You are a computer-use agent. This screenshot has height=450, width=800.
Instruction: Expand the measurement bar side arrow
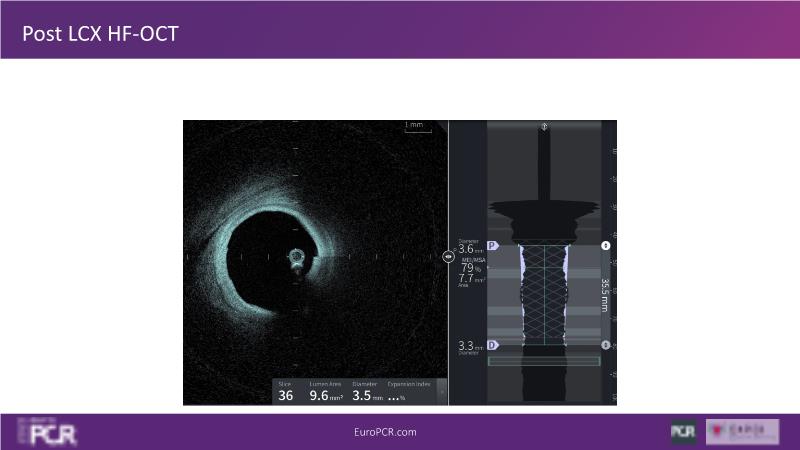(442, 392)
